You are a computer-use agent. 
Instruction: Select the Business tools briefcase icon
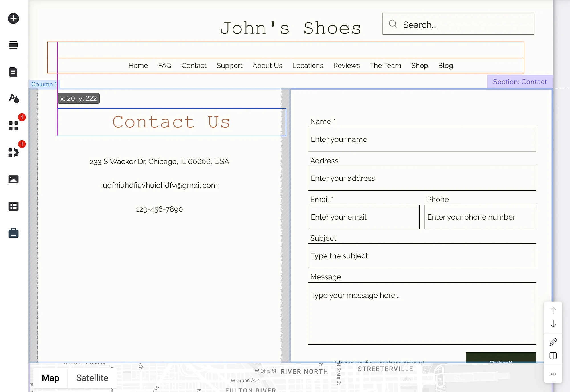point(13,233)
